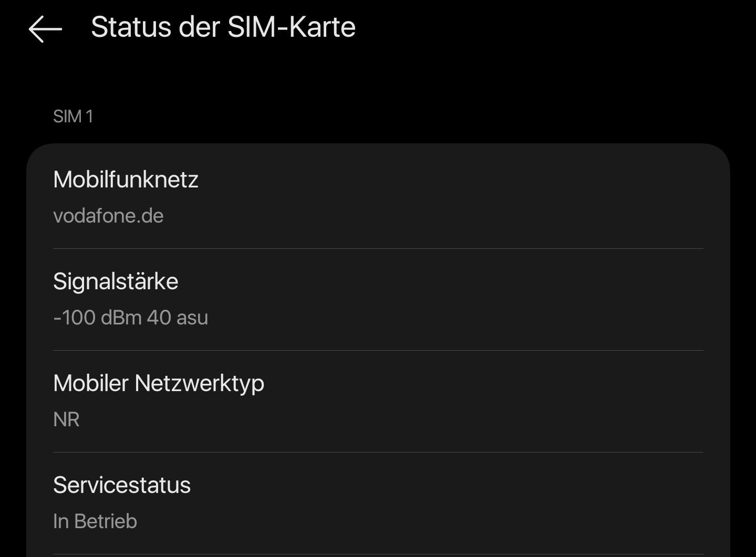Image resolution: width=756 pixels, height=557 pixels.
Task: Open the Mobilfunknetz entry label
Action: click(x=126, y=180)
